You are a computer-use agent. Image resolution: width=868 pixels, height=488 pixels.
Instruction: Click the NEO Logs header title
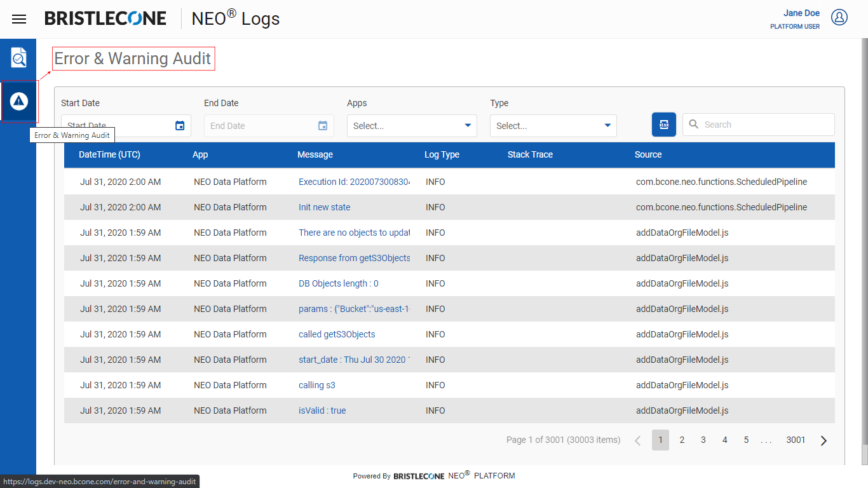tap(236, 18)
